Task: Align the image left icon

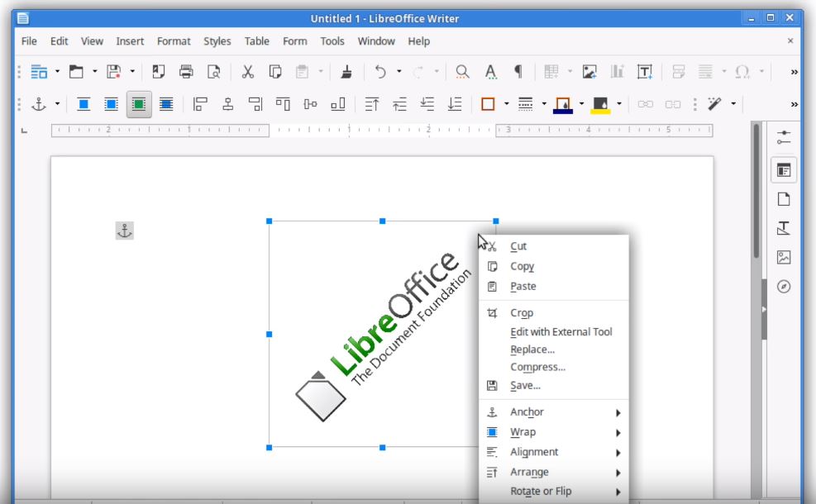Action: pos(200,104)
